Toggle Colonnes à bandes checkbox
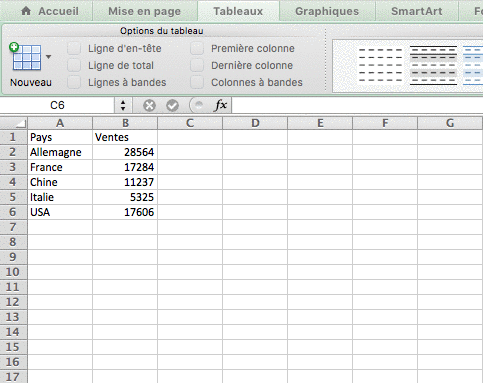The height and width of the screenshot is (383, 483). tap(197, 82)
